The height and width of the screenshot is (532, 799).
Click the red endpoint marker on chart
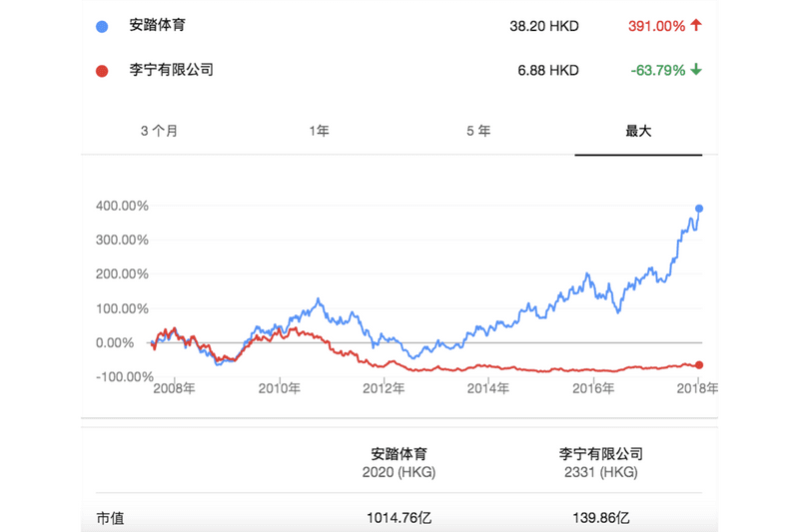pyautogui.click(x=699, y=365)
